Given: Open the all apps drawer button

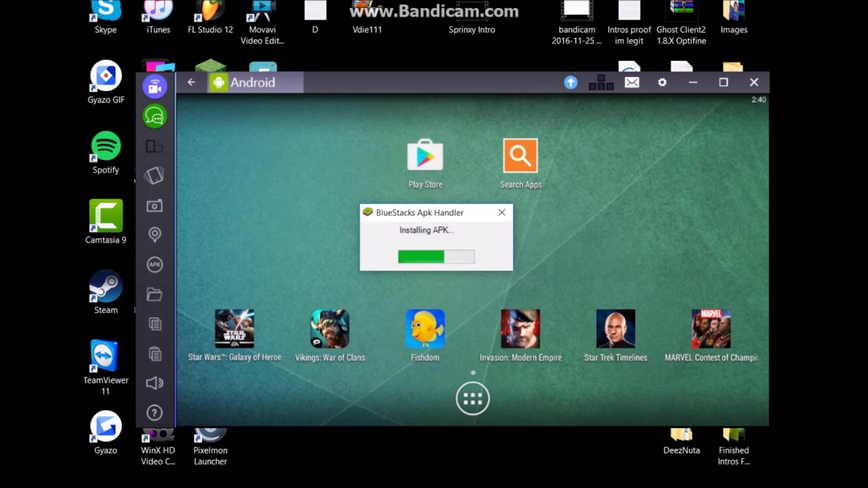Looking at the screenshot, I should [473, 398].
